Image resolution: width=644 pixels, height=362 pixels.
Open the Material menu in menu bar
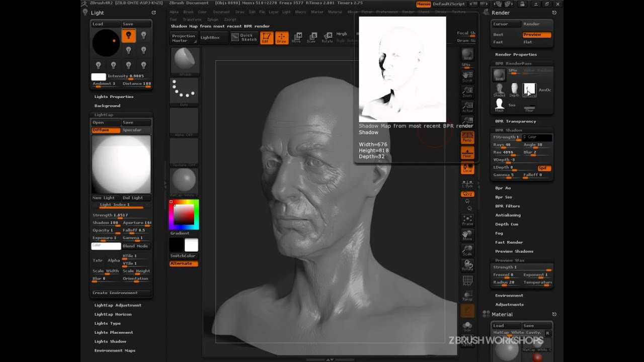[x=335, y=12]
